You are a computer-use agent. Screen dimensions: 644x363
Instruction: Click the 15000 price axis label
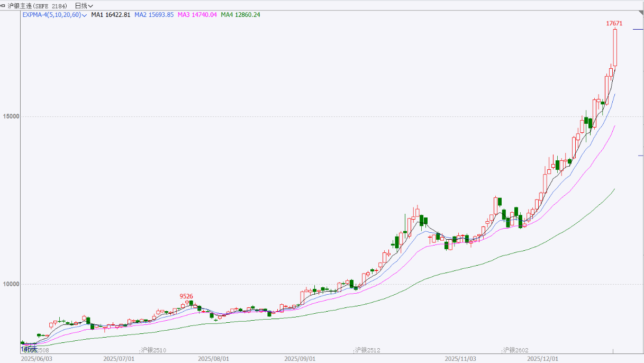[x=12, y=116]
